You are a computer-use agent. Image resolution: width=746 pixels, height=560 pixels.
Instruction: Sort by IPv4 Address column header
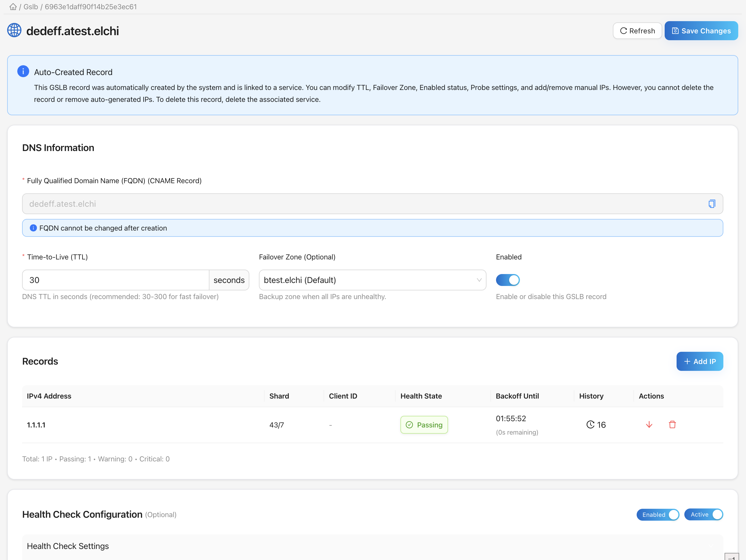49,396
